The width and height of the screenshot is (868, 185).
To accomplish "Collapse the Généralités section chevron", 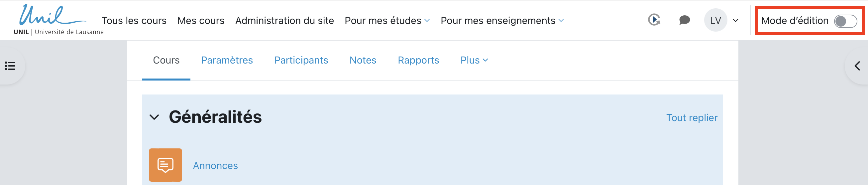I will coord(154,117).
